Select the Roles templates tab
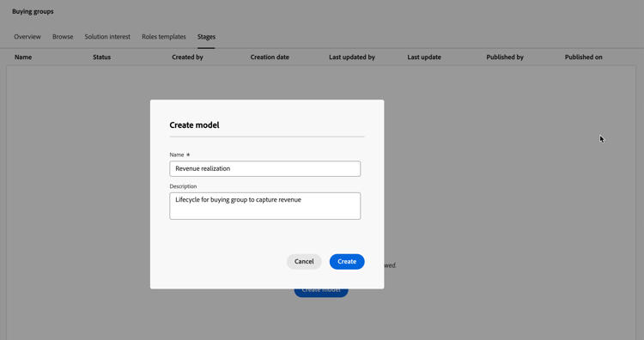The image size is (644, 340). point(164,37)
